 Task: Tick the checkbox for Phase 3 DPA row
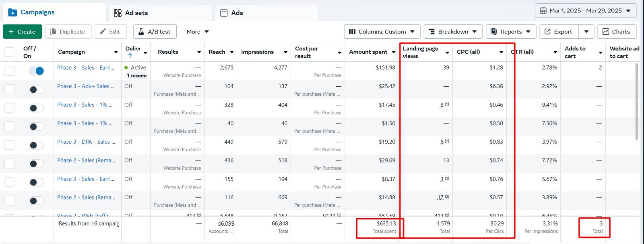9,145
